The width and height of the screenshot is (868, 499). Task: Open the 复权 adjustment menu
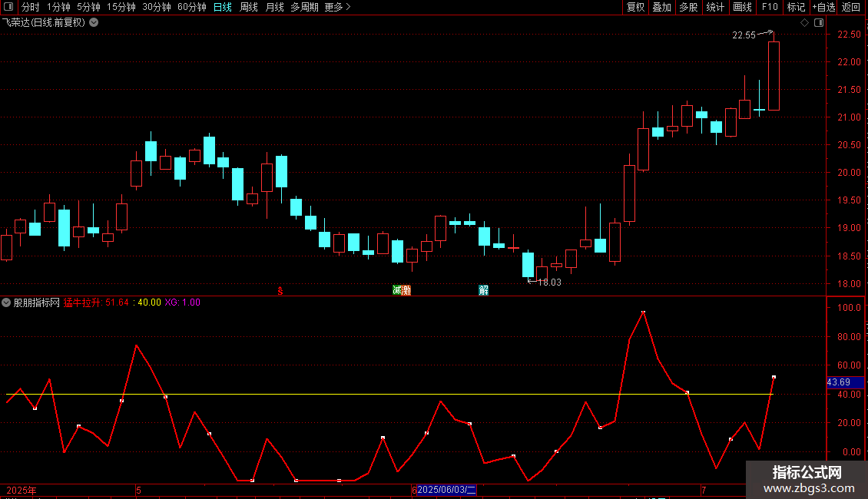click(x=635, y=7)
